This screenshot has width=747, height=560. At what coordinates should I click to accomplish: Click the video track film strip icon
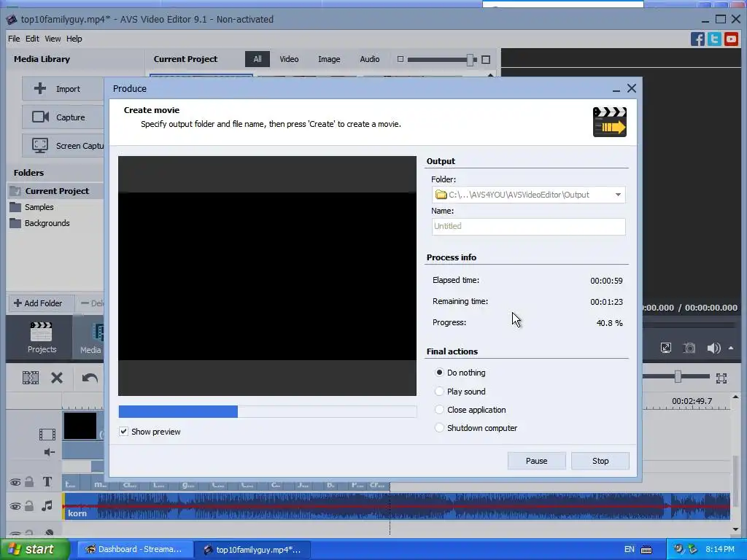point(47,435)
